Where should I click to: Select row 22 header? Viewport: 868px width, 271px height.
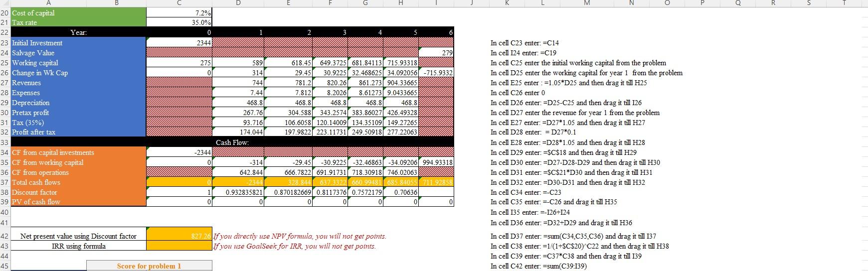click(x=4, y=32)
